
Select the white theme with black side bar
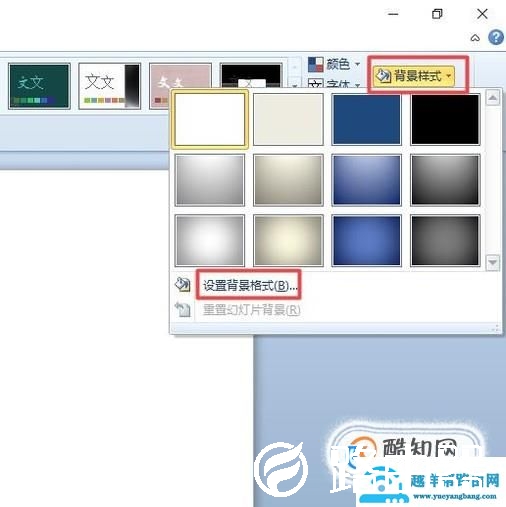(x=109, y=86)
